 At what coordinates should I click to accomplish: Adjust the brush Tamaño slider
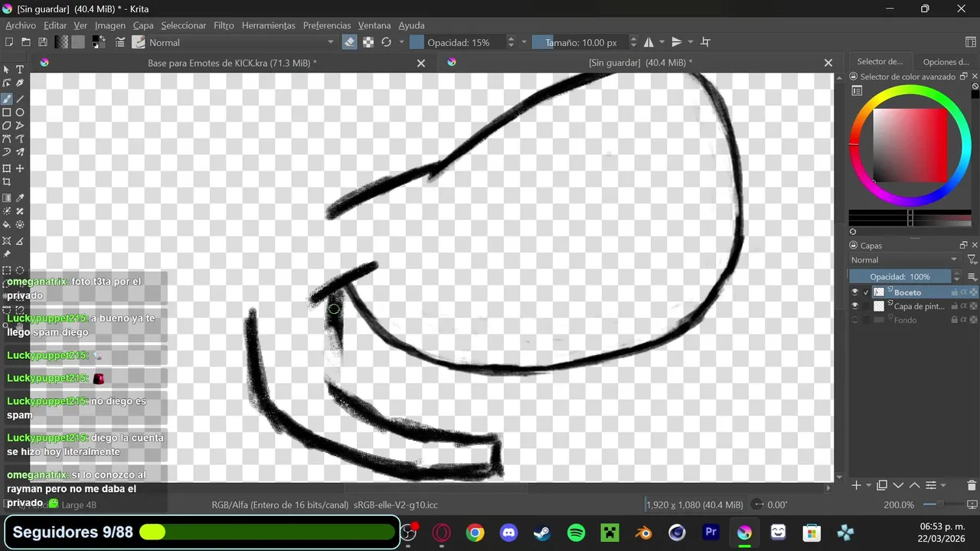(x=580, y=42)
